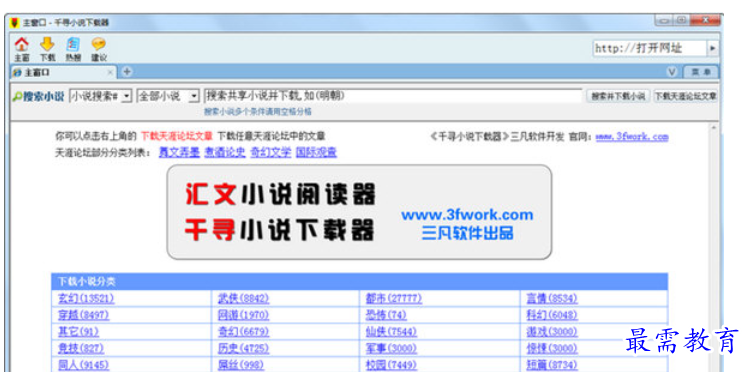The height and width of the screenshot is (372, 747).
Task: Open the 同人(9145) category
Action: coord(83,365)
